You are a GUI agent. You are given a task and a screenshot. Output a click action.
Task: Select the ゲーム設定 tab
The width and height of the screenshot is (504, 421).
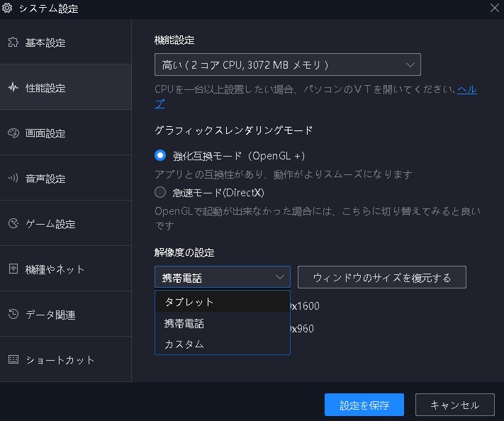point(66,223)
